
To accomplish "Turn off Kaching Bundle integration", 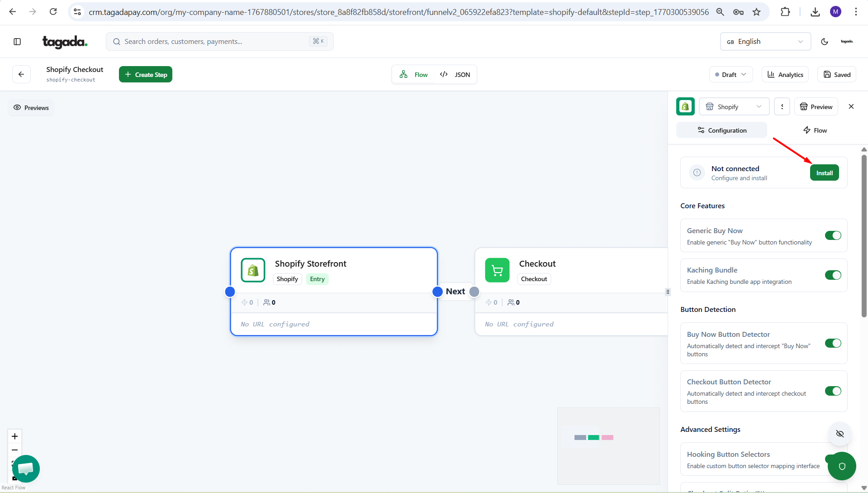I will 833,275.
